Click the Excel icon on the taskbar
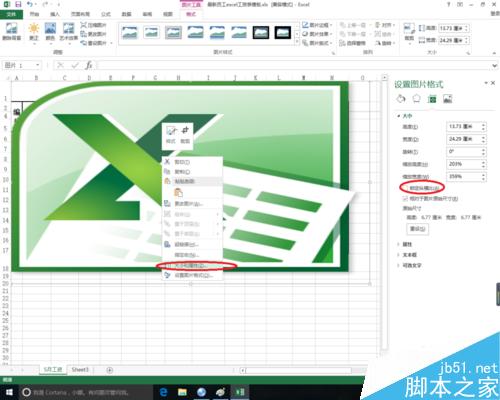500x400 pixels. (240, 392)
